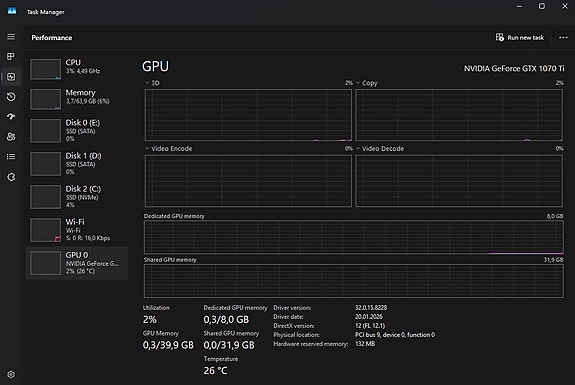This screenshot has height=385, width=575.
Task: Click the Copy engine usage graph
Action: point(459,115)
